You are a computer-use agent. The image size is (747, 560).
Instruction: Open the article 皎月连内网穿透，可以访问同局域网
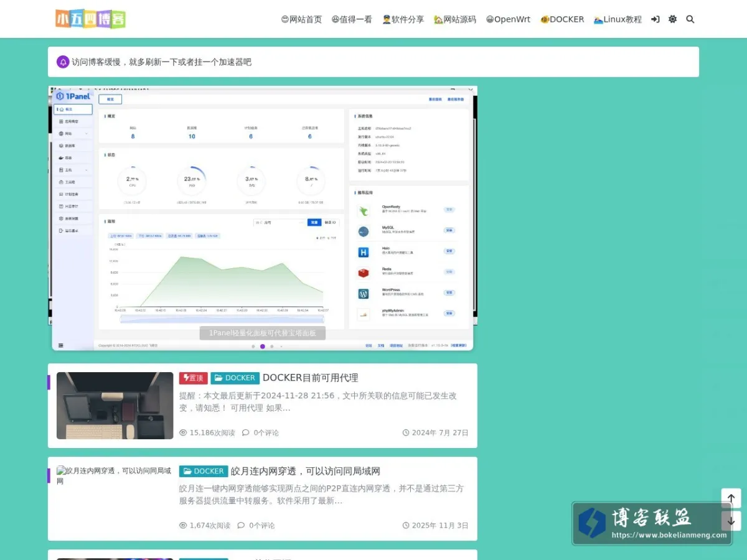pos(306,471)
